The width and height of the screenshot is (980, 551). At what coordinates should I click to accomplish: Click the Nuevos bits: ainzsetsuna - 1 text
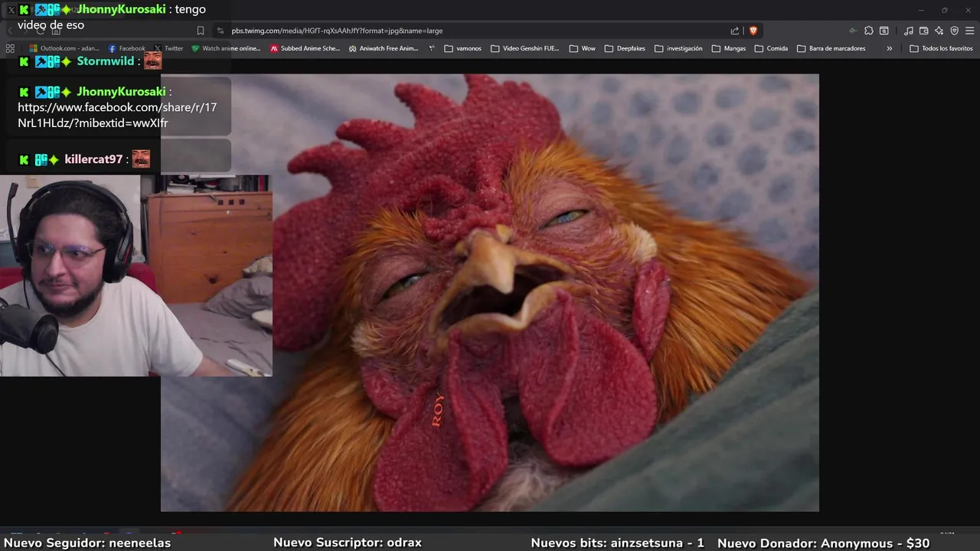click(x=617, y=543)
